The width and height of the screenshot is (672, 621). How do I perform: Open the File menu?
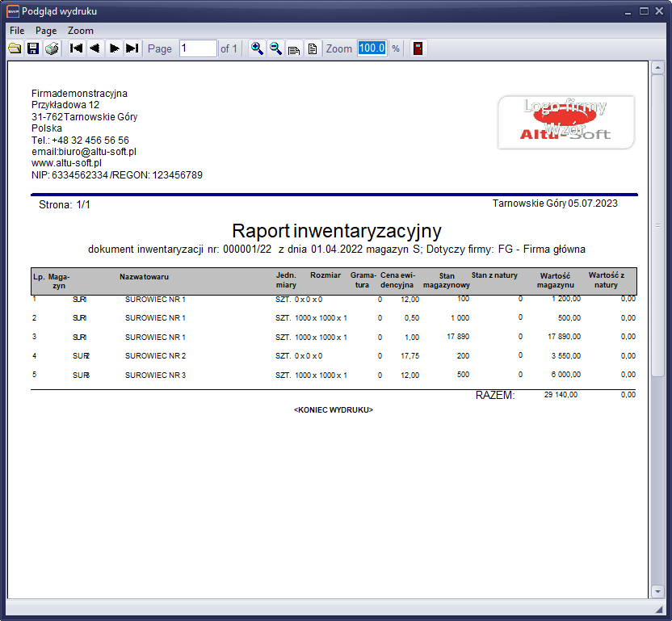[x=17, y=30]
